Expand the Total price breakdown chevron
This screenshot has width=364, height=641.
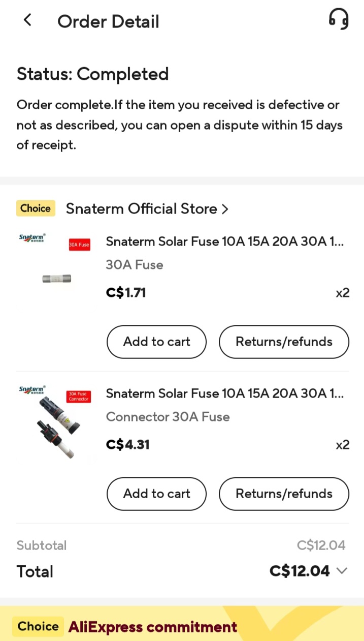tap(342, 571)
